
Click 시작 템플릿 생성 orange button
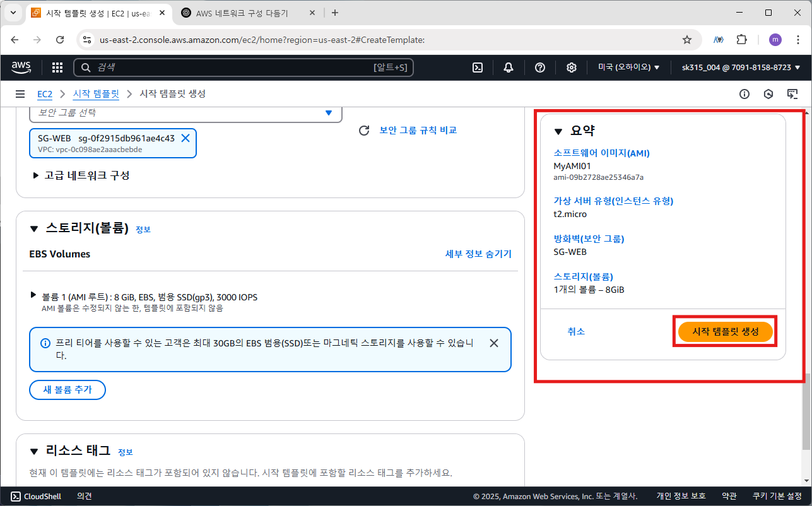coord(725,331)
